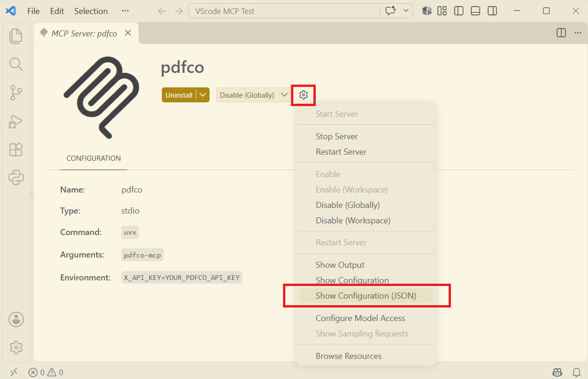Open the Manage gear in activity bar
Image resolution: width=588 pixels, height=379 pixels.
coord(16,347)
